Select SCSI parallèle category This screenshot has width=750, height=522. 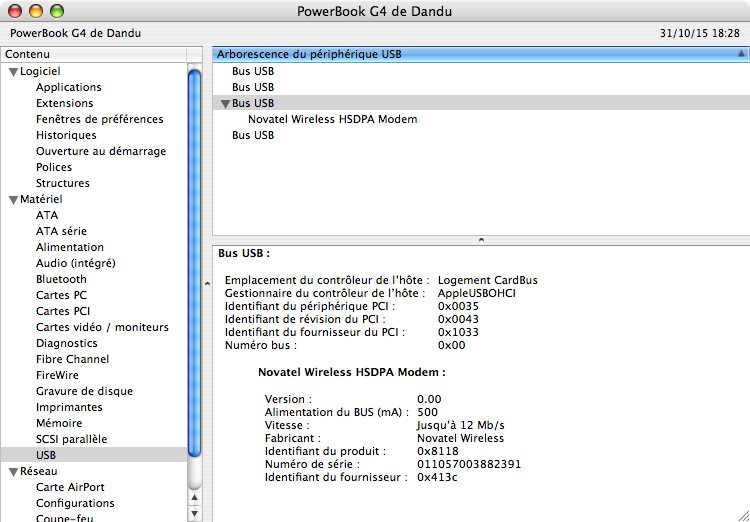(x=71, y=439)
